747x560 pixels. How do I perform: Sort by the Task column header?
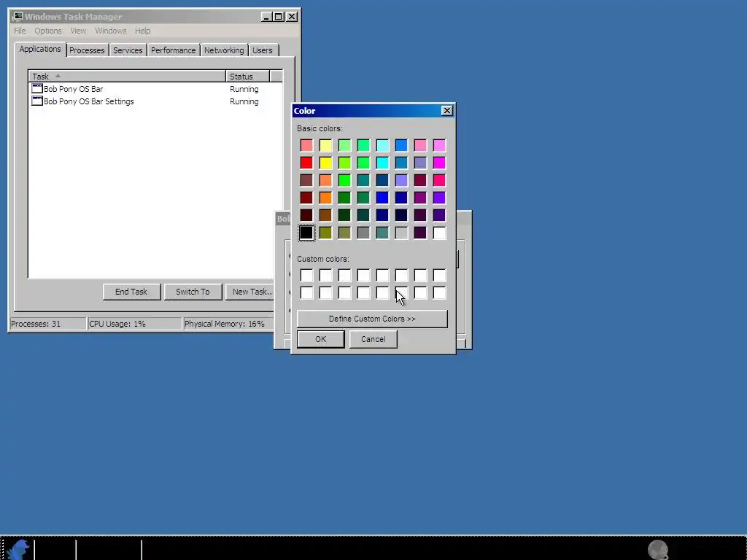(127, 76)
